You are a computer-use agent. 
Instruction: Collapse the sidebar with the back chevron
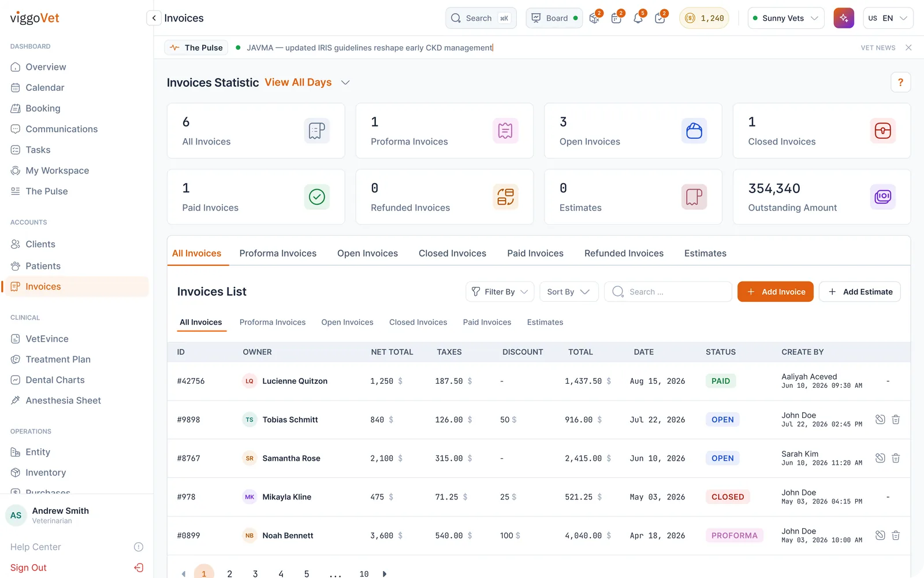pyautogui.click(x=154, y=18)
